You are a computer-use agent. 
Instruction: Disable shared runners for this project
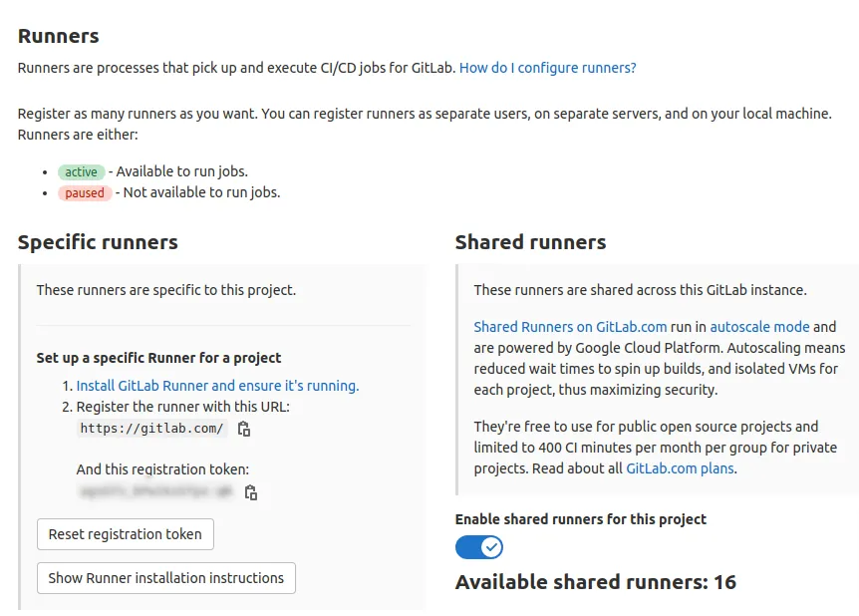pos(479,547)
